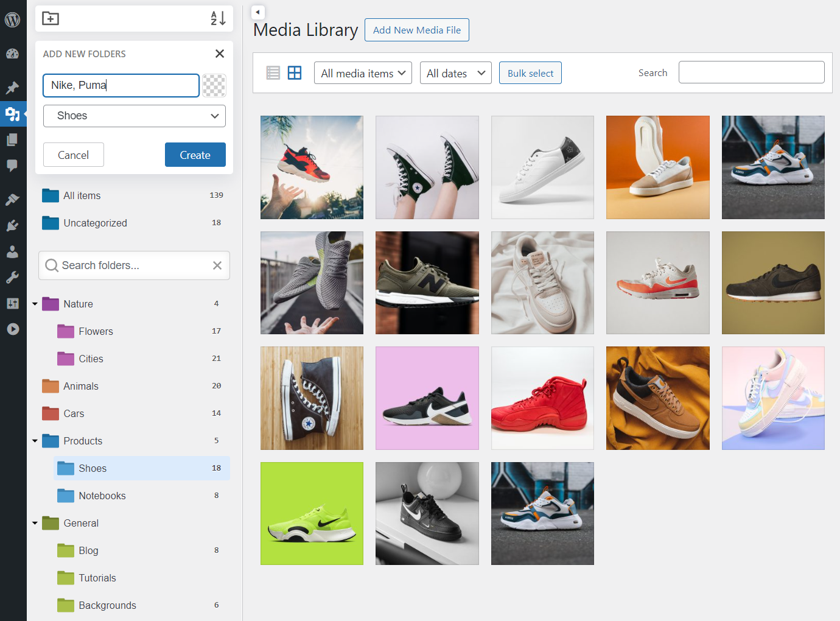Select the Tutorials folder
840x621 pixels.
(x=142, y=578)
